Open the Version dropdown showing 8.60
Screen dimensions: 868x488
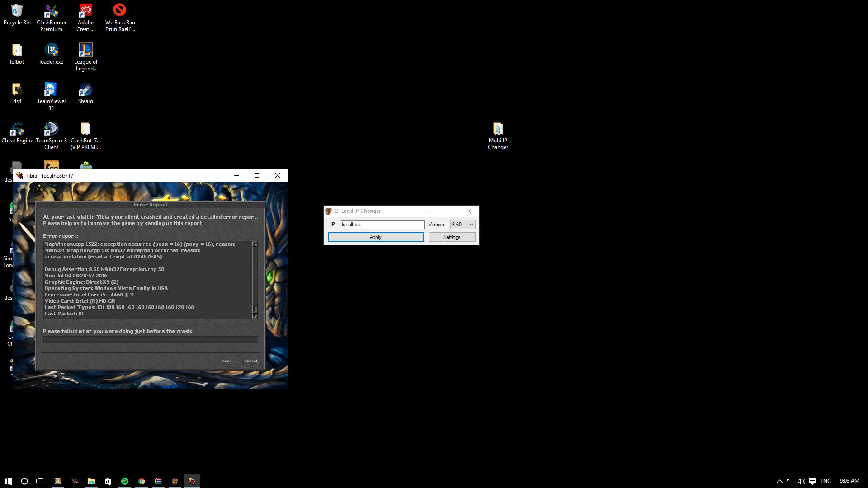(462, 225)
